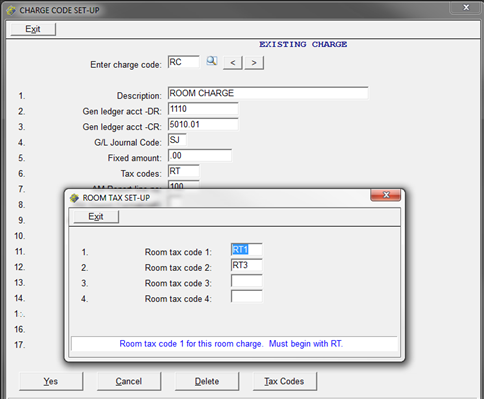Viewport: 484px width, 399px height.
Task: Click the charge code lookup magnifier icon
Action: tap(212, 61)
